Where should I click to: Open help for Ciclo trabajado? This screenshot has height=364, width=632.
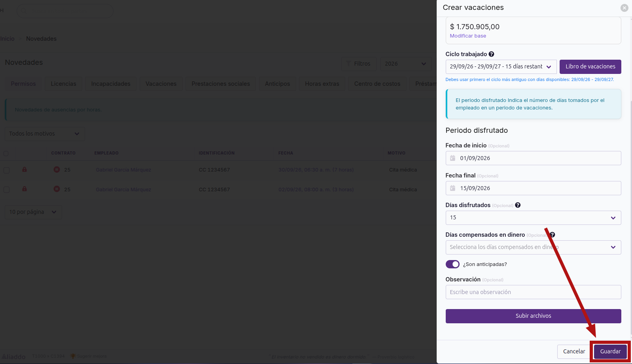(x=491, y=54)
